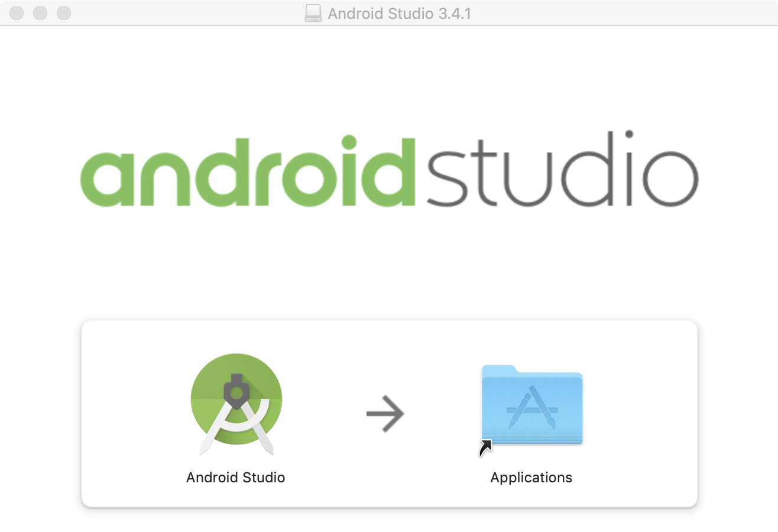Select the Applications folder shortcut icon
The height and width of the screenshot is (532, 778).
pos(531,411)
